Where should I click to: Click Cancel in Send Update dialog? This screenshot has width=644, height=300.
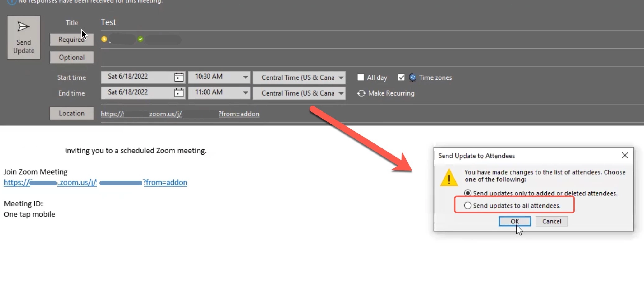tap(552, 221)
